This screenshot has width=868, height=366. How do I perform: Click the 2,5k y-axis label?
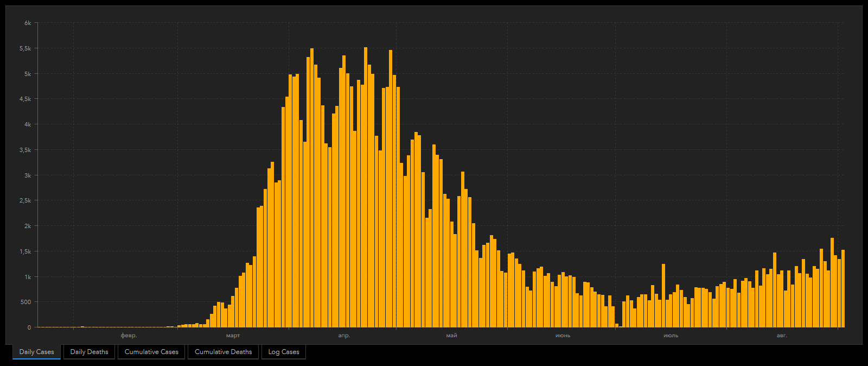25,200
